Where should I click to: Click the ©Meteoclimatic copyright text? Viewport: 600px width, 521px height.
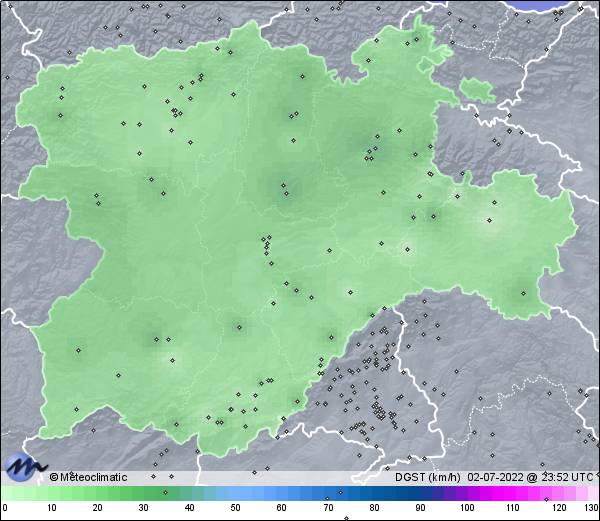pos(88,477)
